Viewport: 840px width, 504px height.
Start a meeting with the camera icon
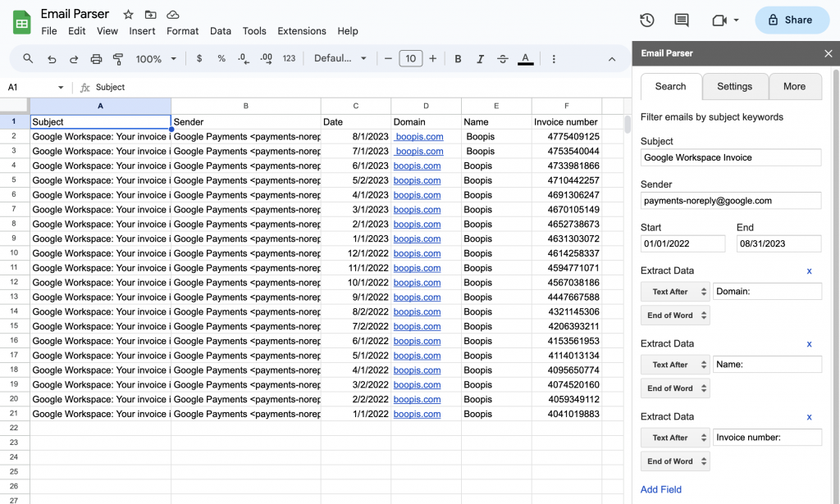[719, 20]
